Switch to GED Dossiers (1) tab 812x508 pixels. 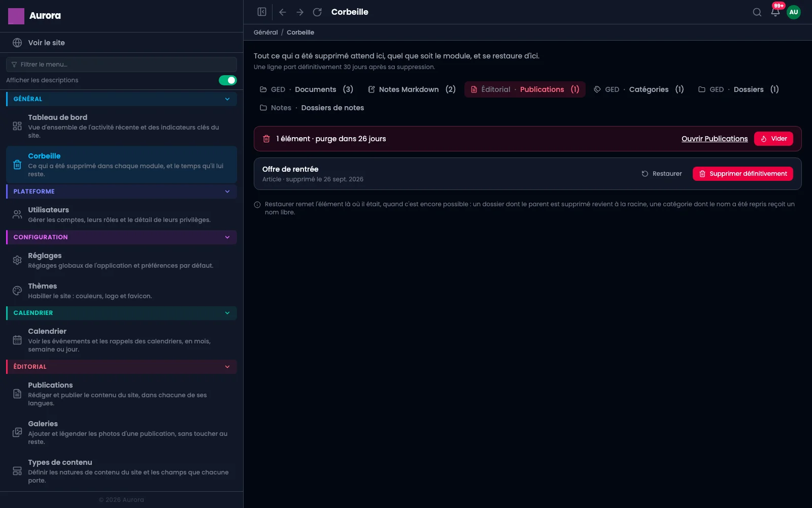[x=738, y=89]
